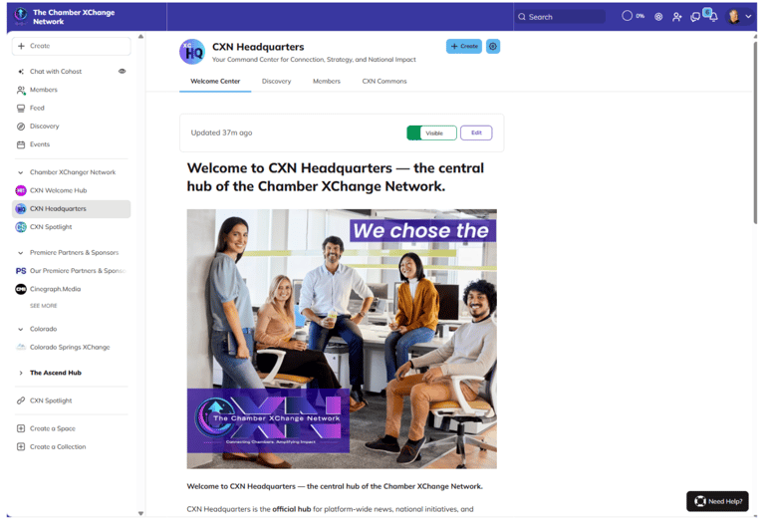Collapse the Colorado collection chevron
Viewport: 765px width, 532px height.
(x=21, y=330)
